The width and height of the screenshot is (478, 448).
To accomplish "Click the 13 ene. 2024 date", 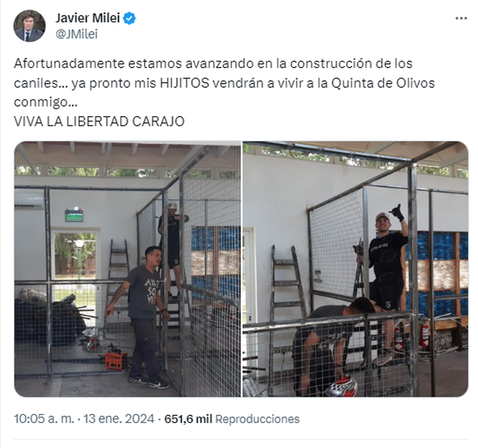I will (x=119, y=419).
